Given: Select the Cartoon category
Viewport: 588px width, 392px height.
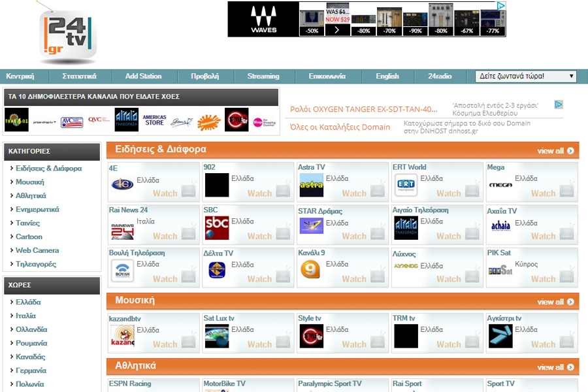Looking at the screenshot, I should click(x=29, y=237).
